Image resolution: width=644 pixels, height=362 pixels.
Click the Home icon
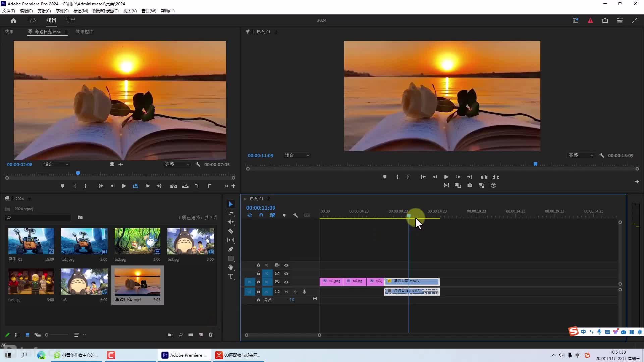(13, 20)
